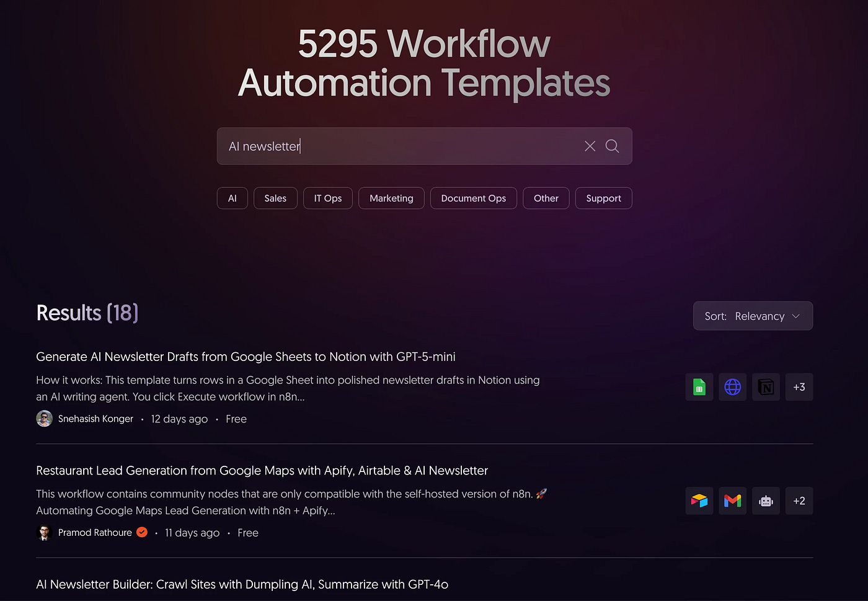Viewport: 868px width, 601px height.
Task: Click the Airtable integration icon
Action: click(x=699, y=501)
